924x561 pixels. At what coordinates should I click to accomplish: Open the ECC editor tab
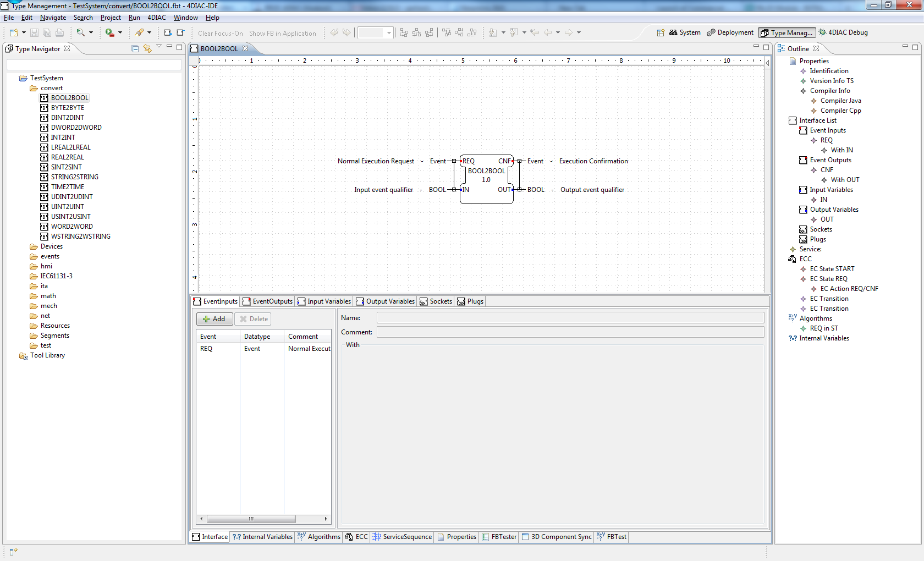pos(356,537)
